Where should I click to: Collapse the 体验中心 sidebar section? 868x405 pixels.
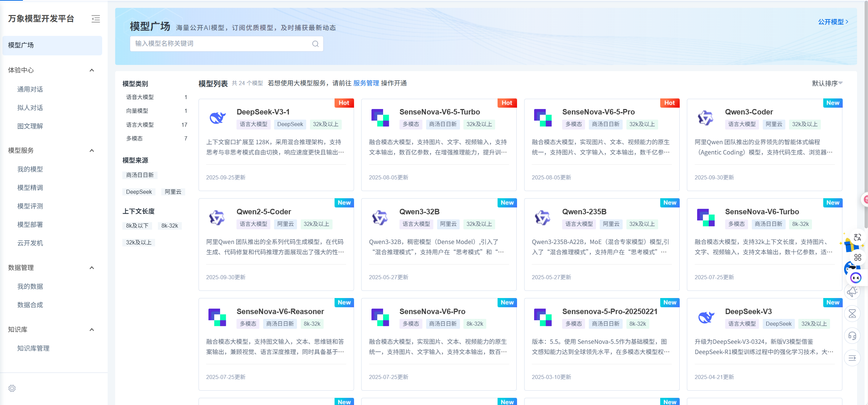click(92, 70)
